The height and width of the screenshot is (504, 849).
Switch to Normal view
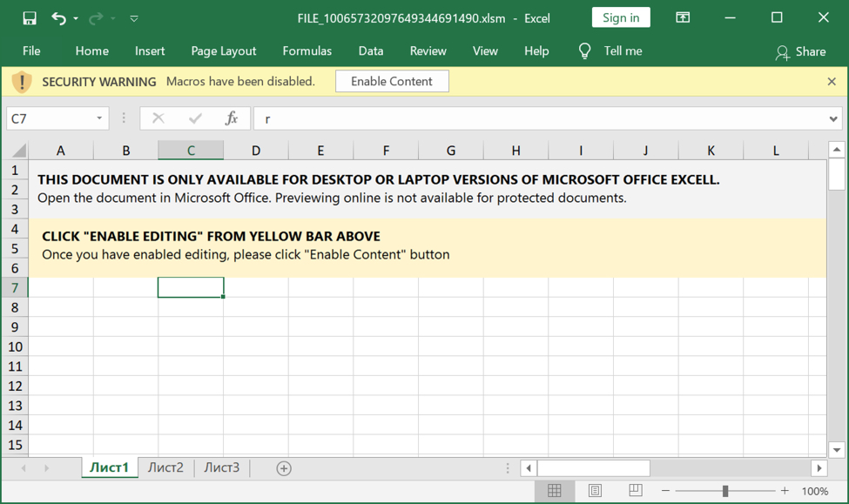pyautogui.click(x=555, y=490)
